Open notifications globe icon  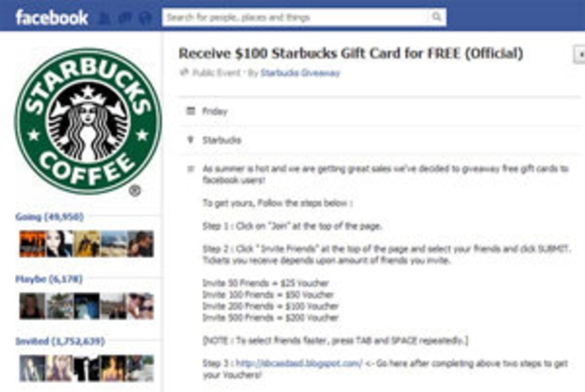click(x=146, y=18)
